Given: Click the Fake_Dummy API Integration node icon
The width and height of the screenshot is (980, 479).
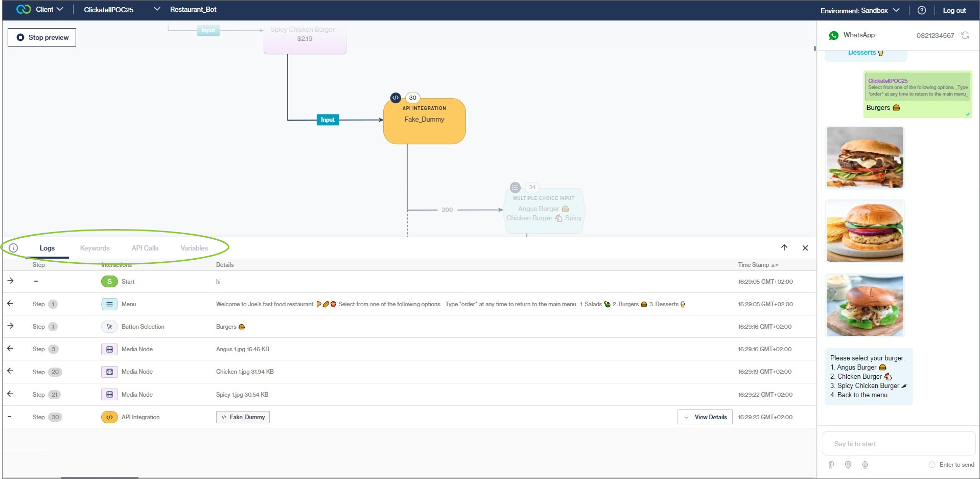Looking at the screenshot, I should pos(395,97).
